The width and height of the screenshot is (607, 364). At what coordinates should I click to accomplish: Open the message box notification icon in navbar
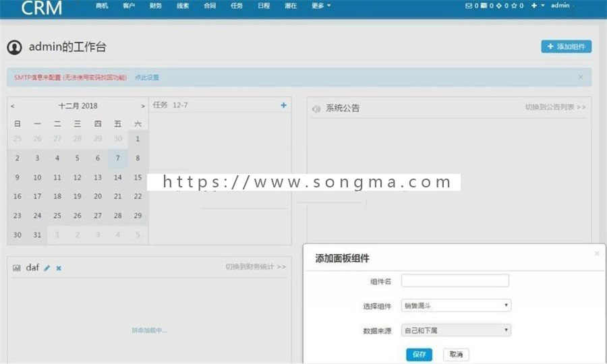click(x=484, y=5)
